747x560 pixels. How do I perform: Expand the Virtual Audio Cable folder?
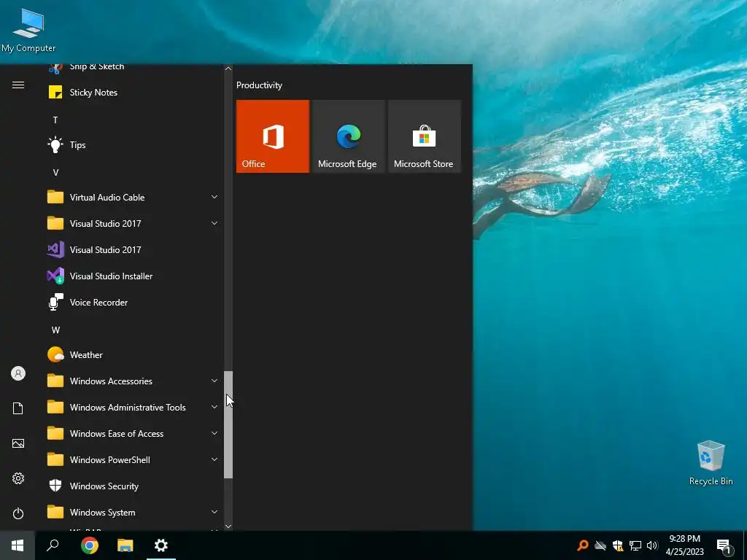pyautogui.click(x=133, y=197)
